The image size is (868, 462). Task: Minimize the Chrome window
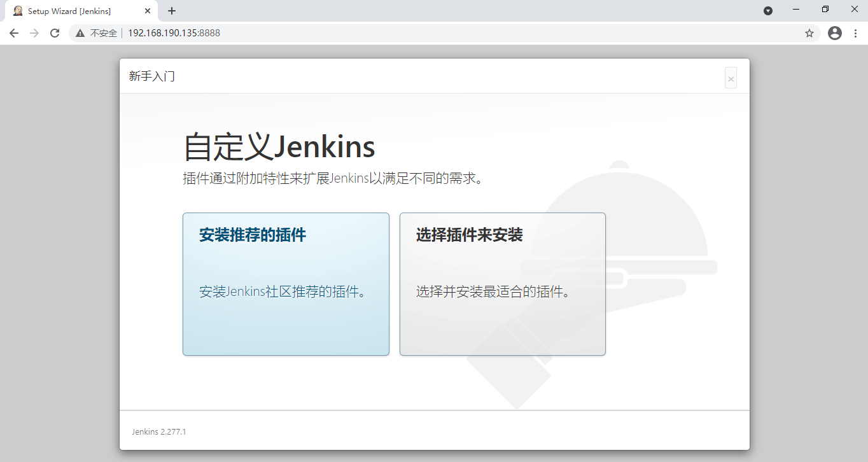point(796,9)
